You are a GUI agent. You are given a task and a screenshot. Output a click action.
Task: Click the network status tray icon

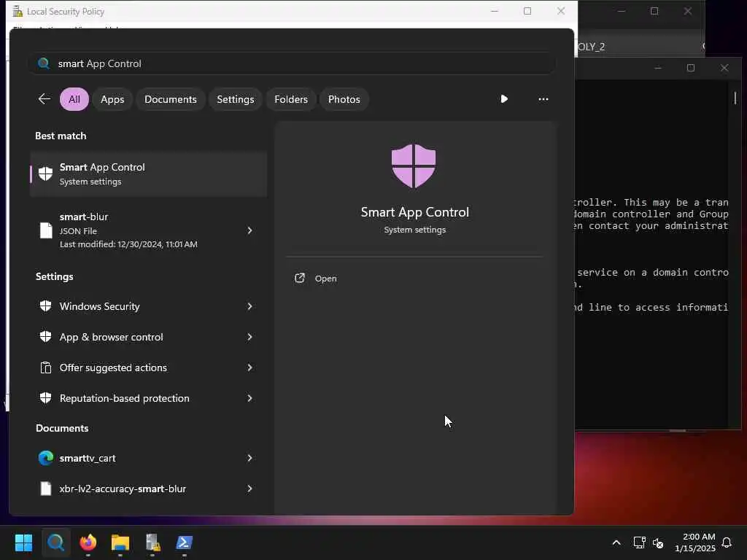click(x=639, y=542)
